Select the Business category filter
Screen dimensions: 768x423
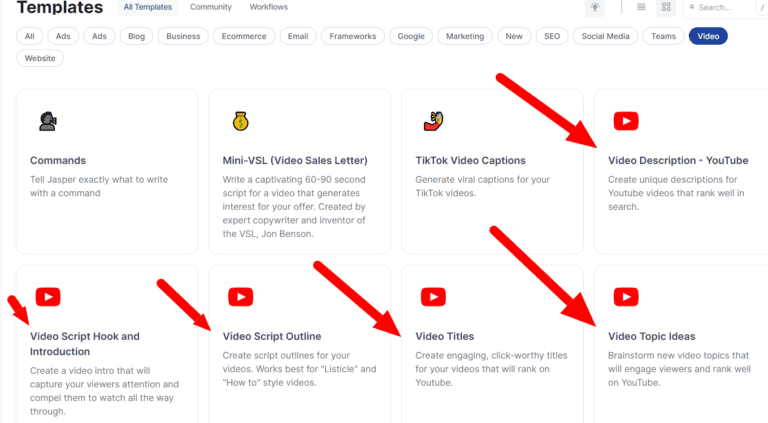(183, 36)
